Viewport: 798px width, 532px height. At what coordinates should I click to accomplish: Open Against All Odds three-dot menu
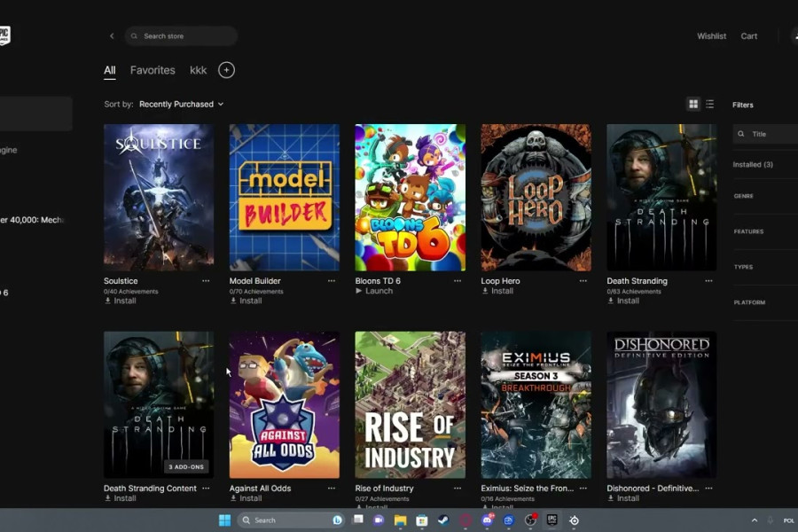tap(332, 489)
